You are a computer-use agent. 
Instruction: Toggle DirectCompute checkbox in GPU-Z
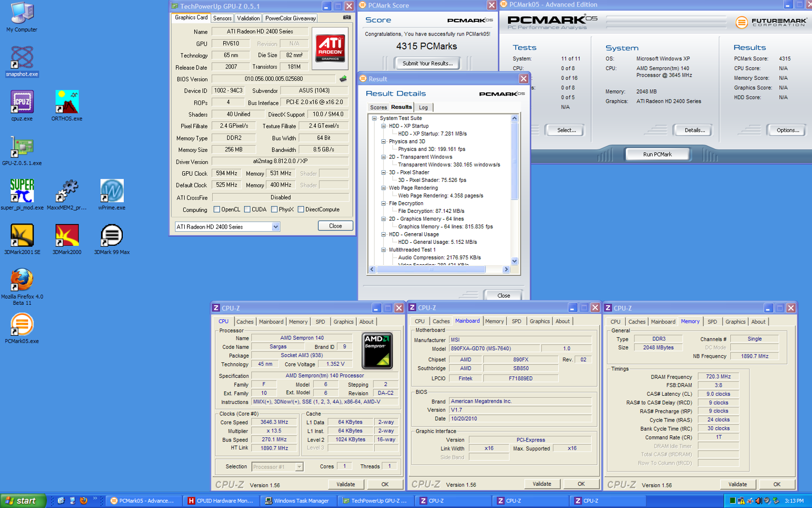tap(301, 209)
